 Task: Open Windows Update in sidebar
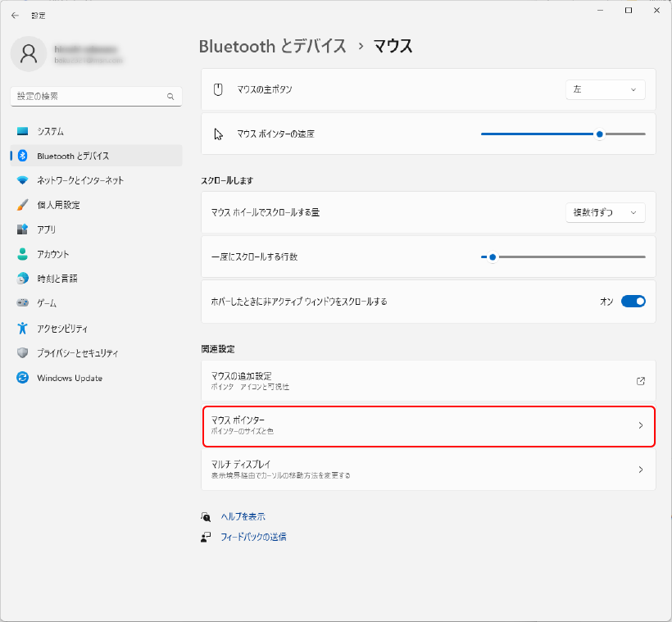click(x=69, y=378)
